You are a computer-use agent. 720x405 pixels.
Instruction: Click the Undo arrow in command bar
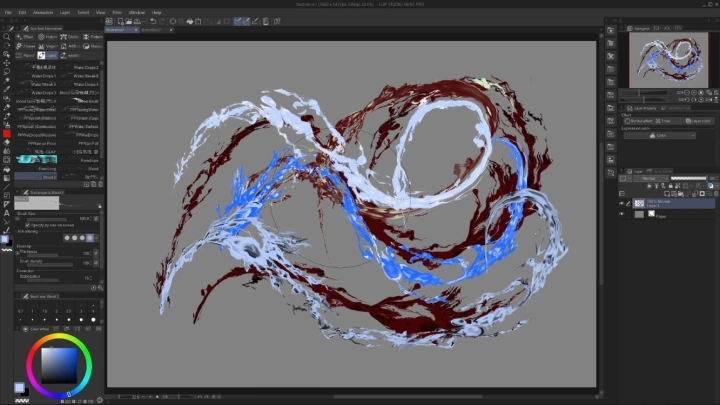tap(151, 21)
